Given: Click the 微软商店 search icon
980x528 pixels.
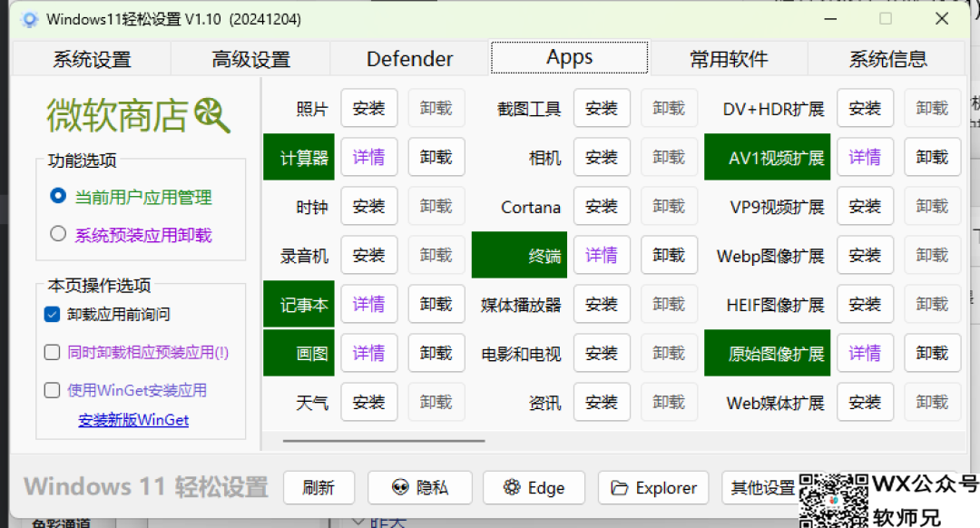Looking at the screenshot, I should [x=211, y=115].
